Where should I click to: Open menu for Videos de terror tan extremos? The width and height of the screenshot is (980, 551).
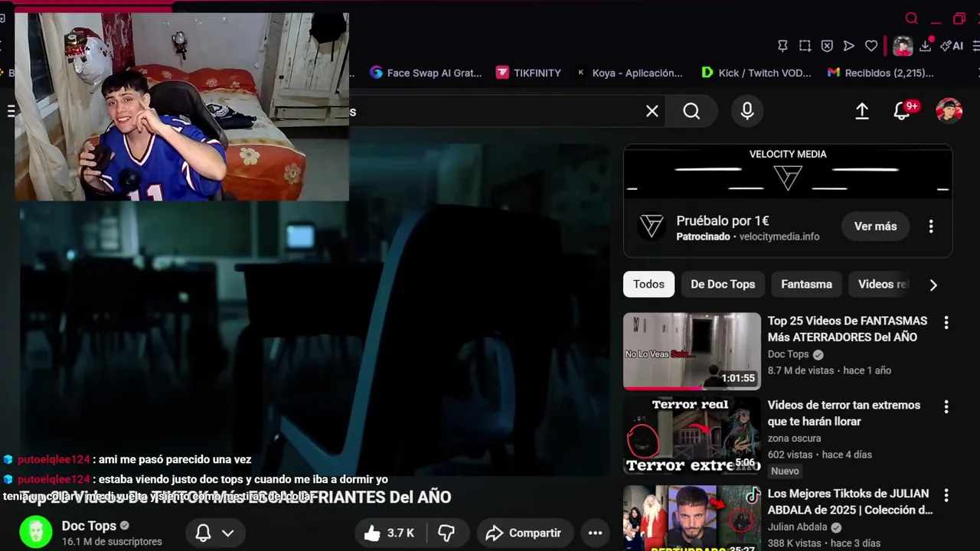coord(946,407)
